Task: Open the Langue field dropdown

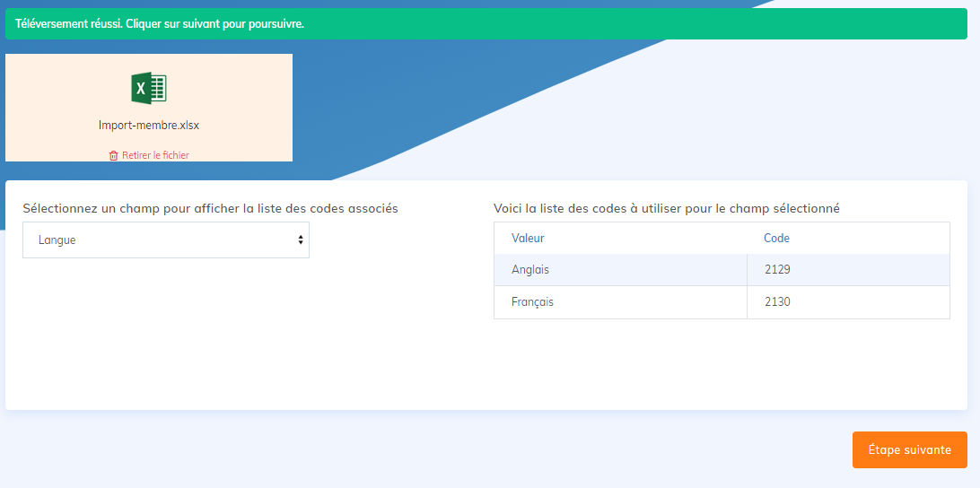Action: pyautogui.click(x=165, y=240)
